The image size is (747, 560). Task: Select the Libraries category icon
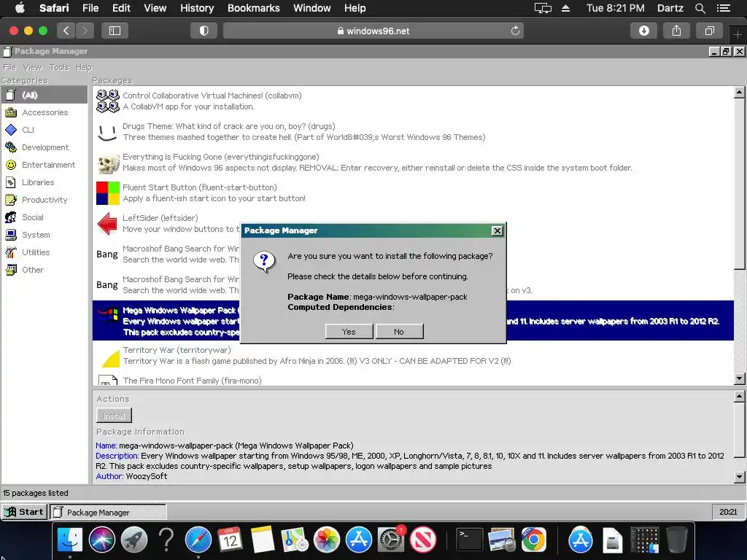11,182
